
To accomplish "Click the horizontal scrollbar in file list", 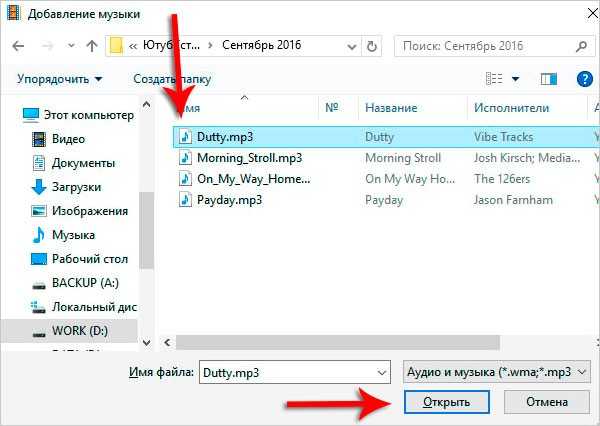I will [338, 343].
